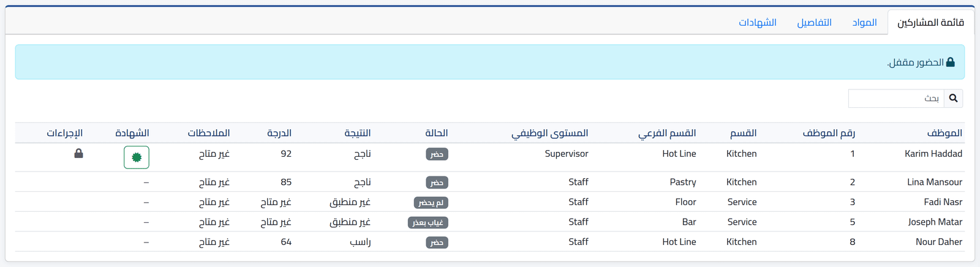Switch to the الشهادات tab

(x=757, y=22)
